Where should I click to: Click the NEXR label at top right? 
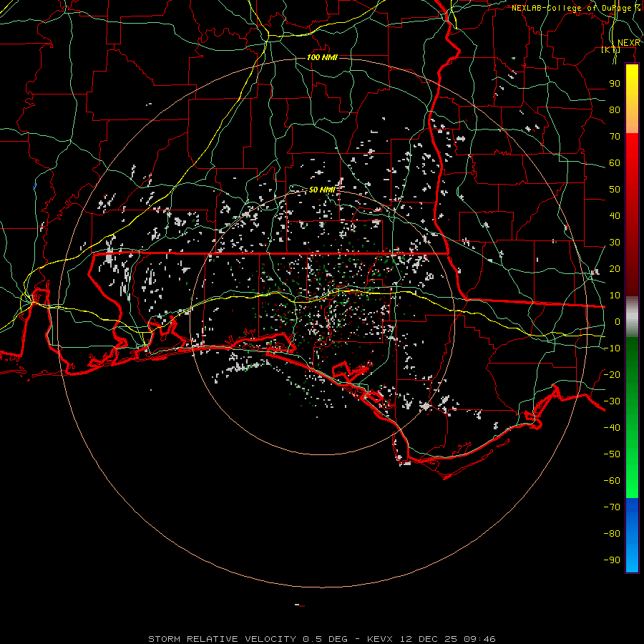629,43
